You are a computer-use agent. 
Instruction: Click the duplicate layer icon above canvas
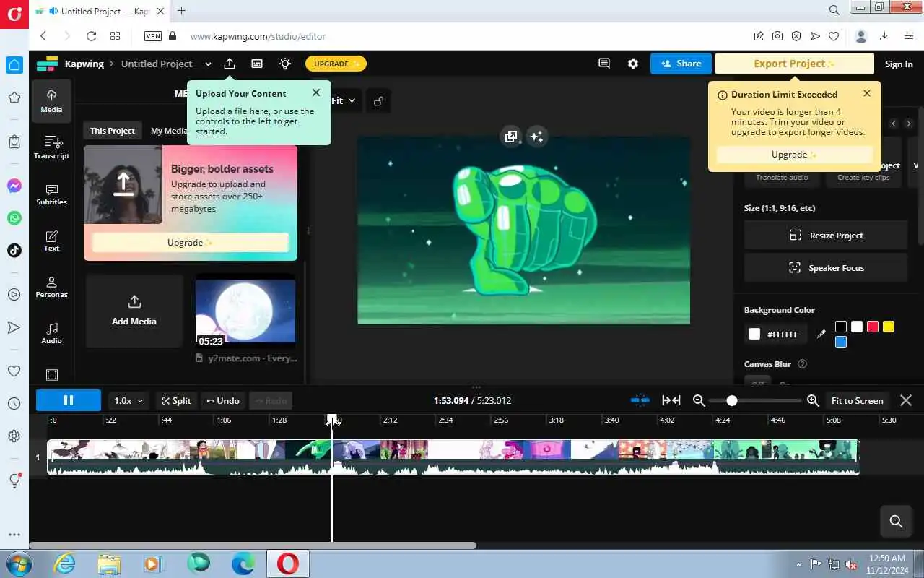[x=511, y=137]
